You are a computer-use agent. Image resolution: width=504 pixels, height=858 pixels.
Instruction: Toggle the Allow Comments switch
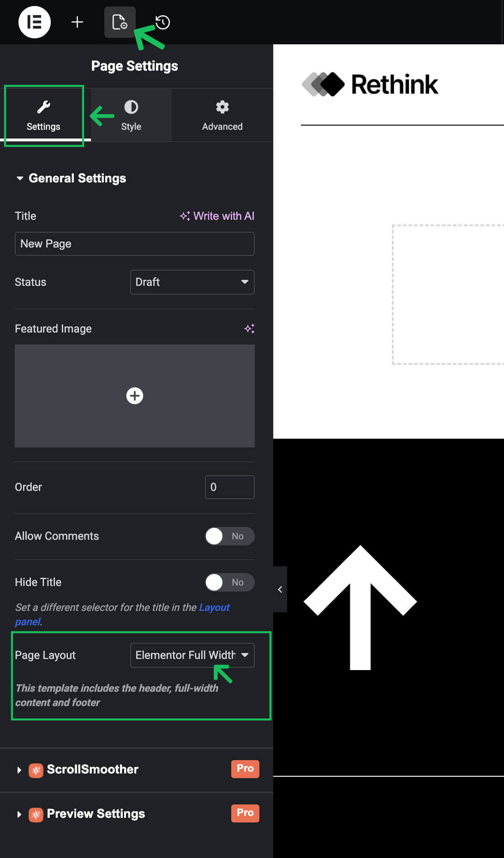(x=229, y=536)
